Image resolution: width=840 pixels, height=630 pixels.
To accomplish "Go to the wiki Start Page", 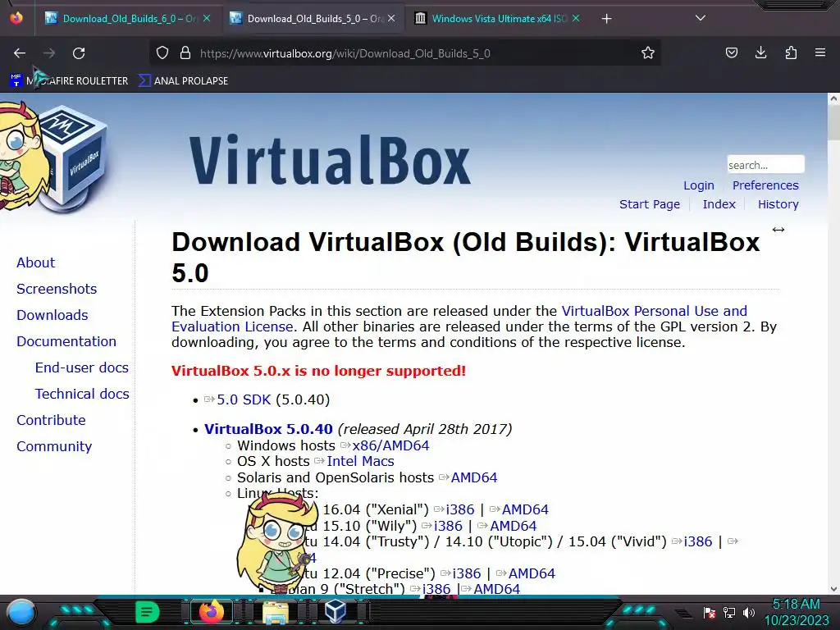I will tap(650, 204).
